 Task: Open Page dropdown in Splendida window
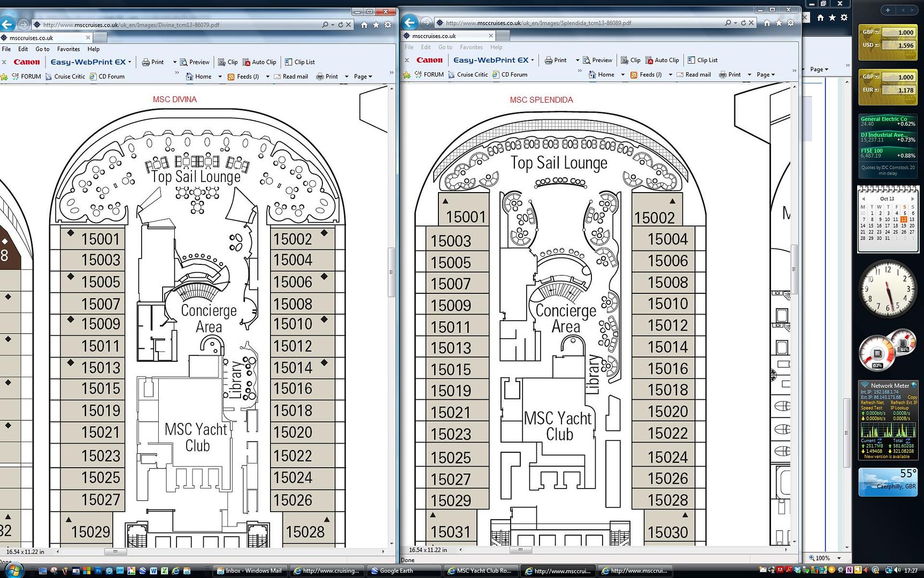pyautogui.click(x=765, y=74)
